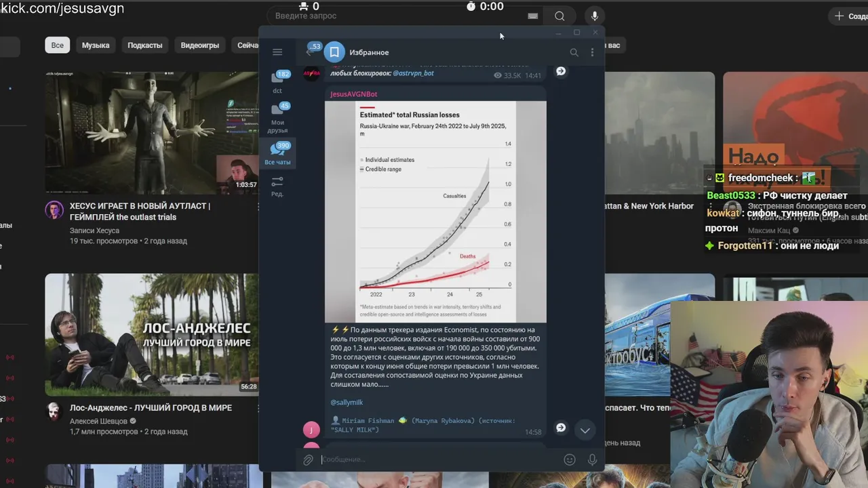Forward the astrvpn_bot ad message
The height and width of the screenshot is (488, 868).
(x=561, y=71)
